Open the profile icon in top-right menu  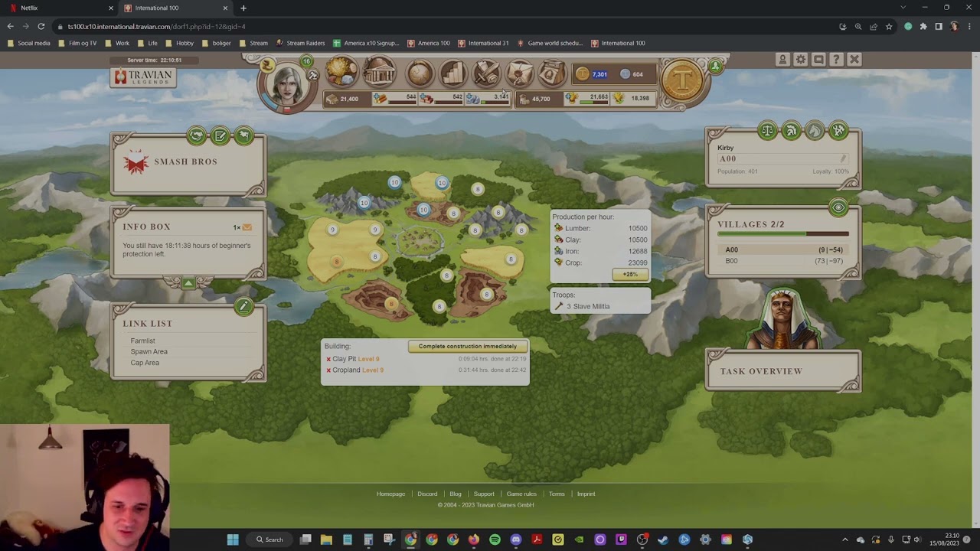tap(782, 60)
